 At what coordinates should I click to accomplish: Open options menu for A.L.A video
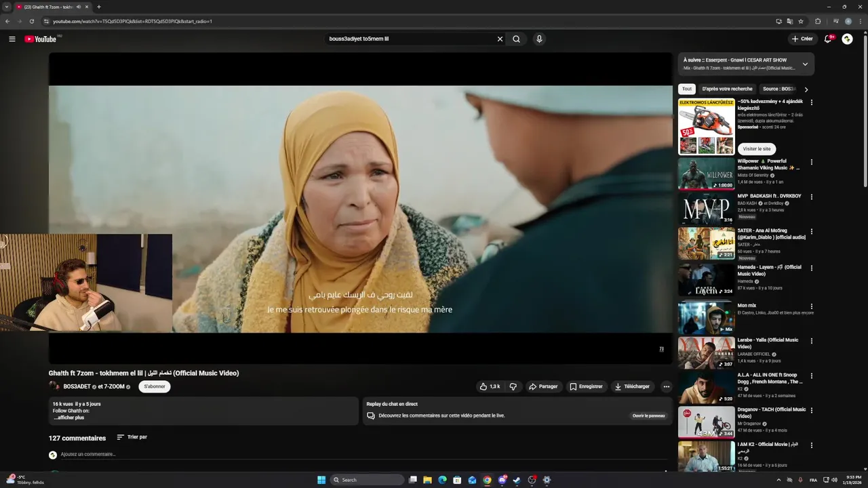[812, 376]
